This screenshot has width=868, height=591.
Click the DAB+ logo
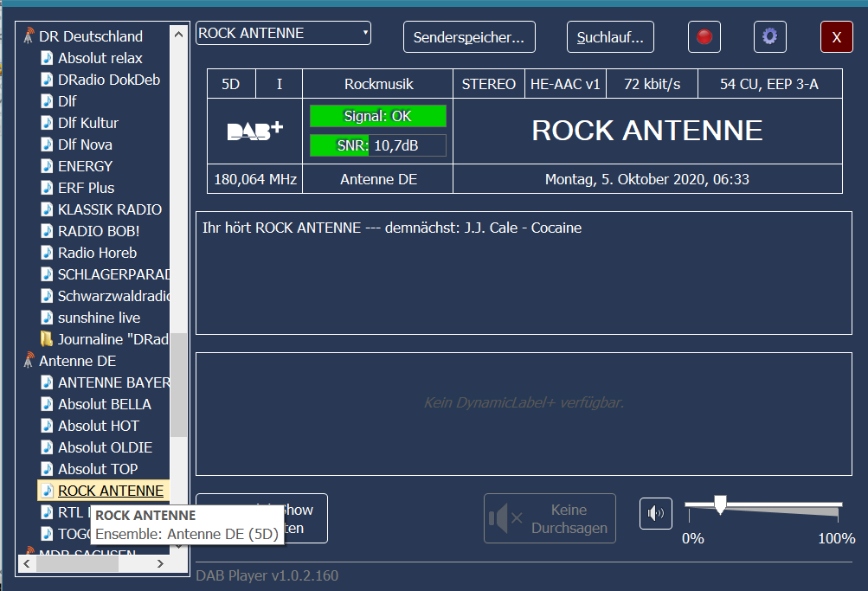(254, 131)
